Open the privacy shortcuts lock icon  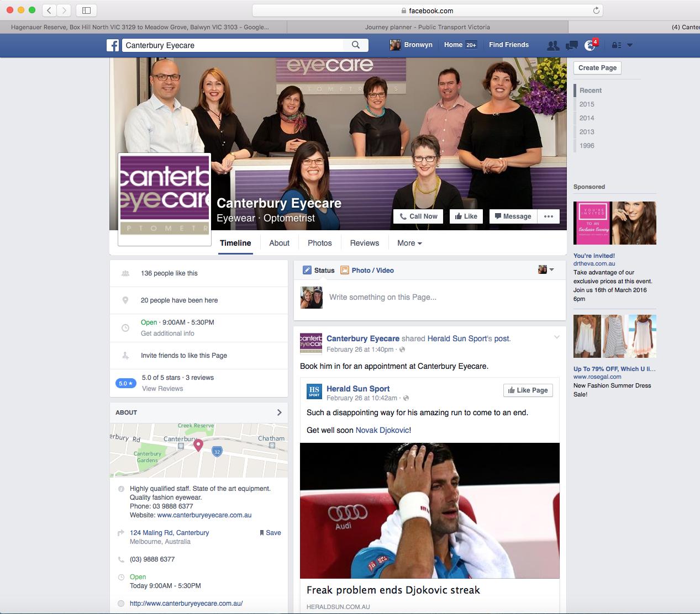pyautogui.click(x=617, y=45)
